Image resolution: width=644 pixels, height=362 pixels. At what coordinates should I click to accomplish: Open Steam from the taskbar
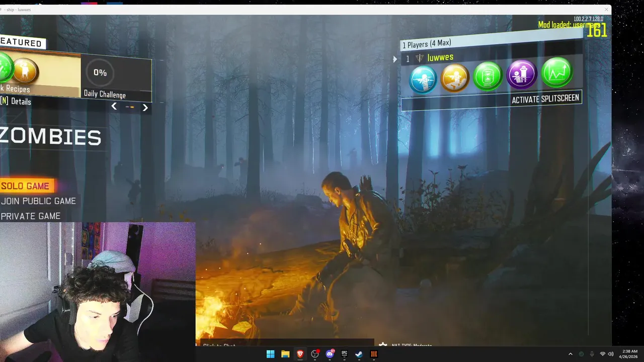359,354
